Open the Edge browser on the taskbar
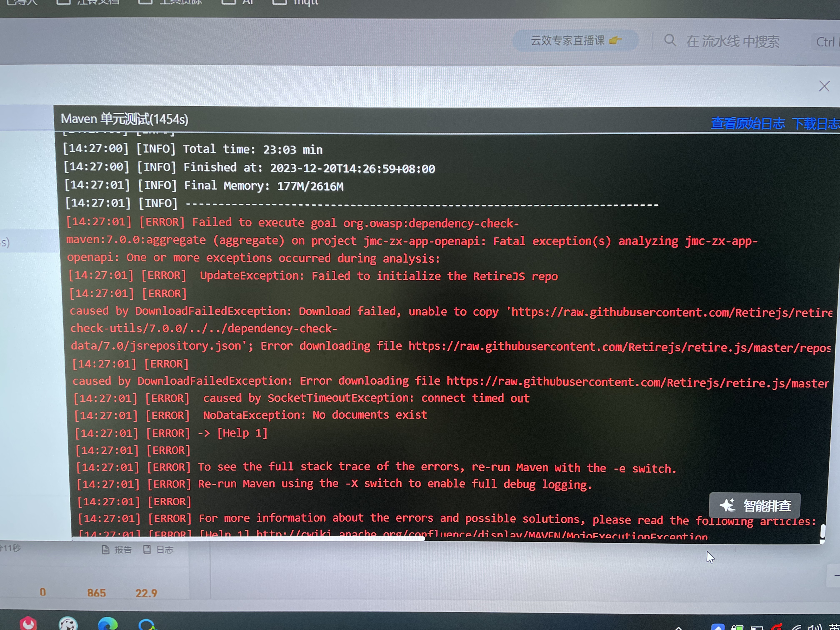Screen dimensions: 840x630 [x=108, y=624]
